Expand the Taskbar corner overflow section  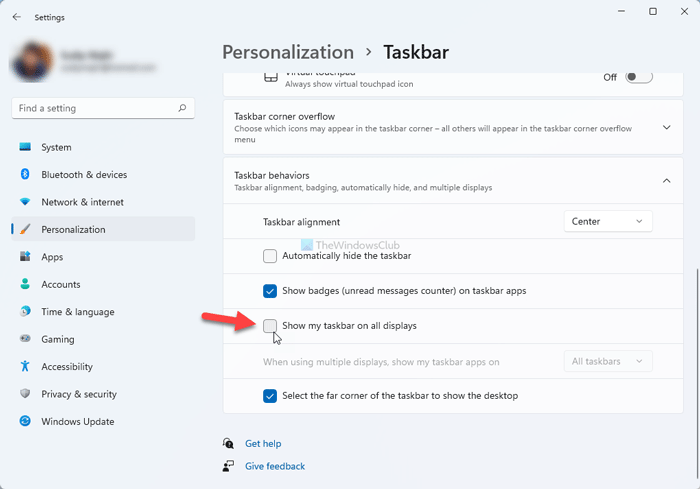[x=666, y=127]
